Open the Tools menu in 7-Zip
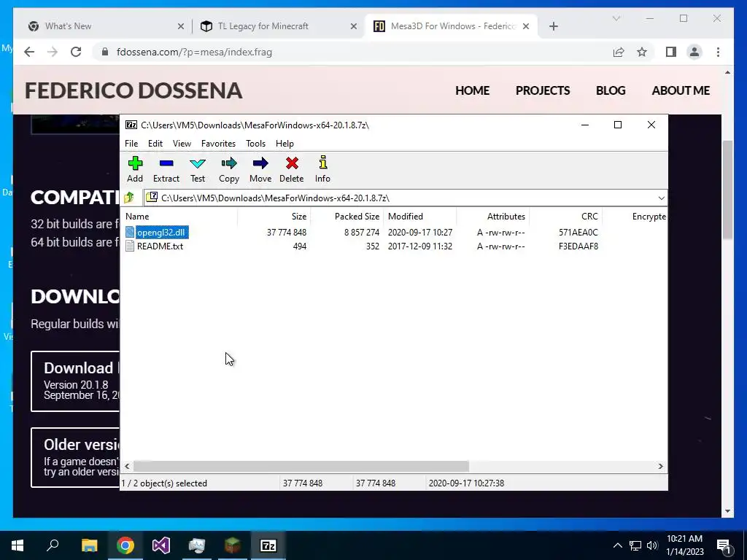747x560 pixels. [255, 144]
